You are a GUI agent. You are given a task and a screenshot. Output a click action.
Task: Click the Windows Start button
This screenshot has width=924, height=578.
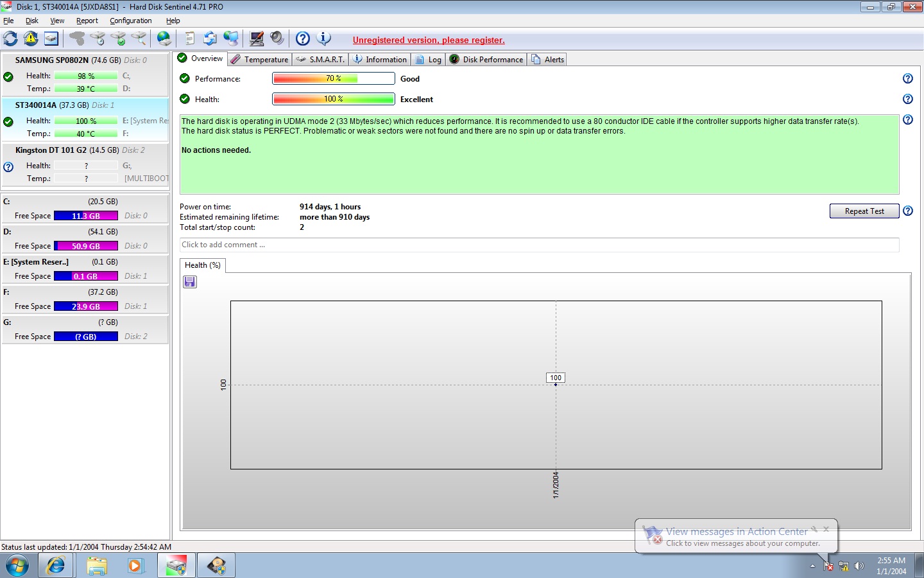17,566
